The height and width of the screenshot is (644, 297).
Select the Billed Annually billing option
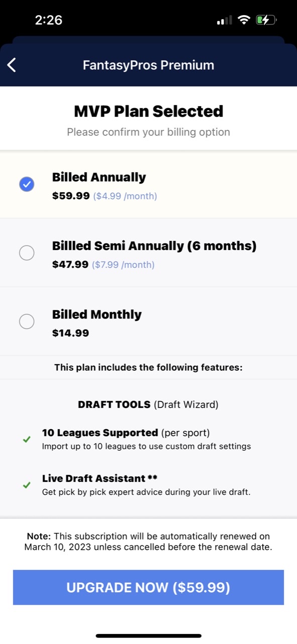tap(98, 177)
